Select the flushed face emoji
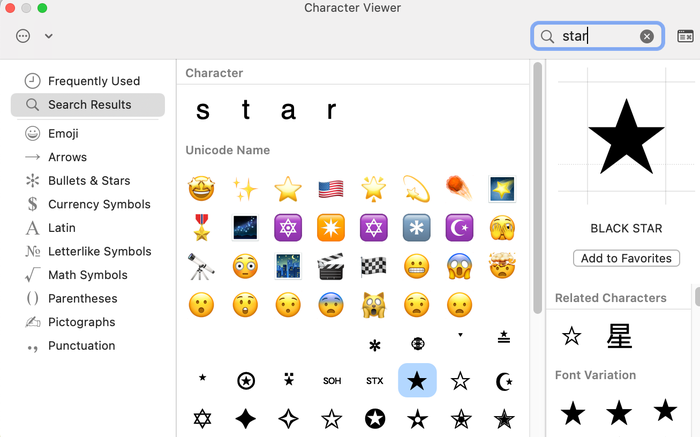The image size is (700, 437). point(245,266)
